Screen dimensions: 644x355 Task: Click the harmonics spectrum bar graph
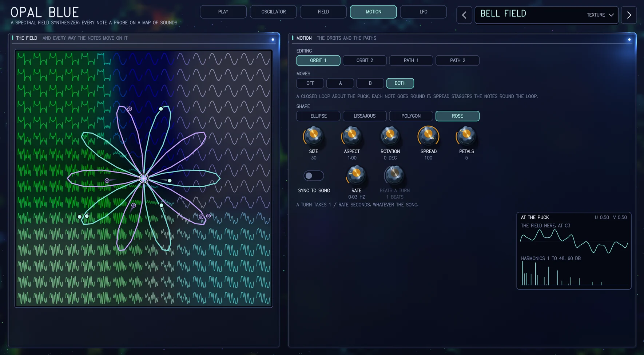coord(574,273)
